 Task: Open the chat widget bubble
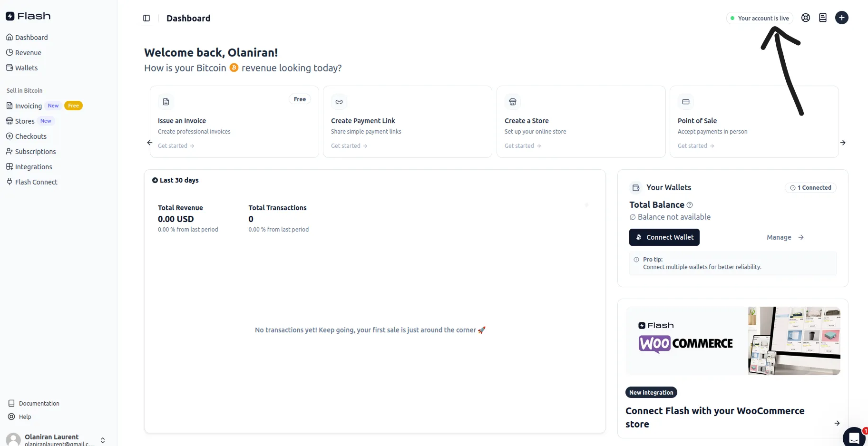click(854, 436)
